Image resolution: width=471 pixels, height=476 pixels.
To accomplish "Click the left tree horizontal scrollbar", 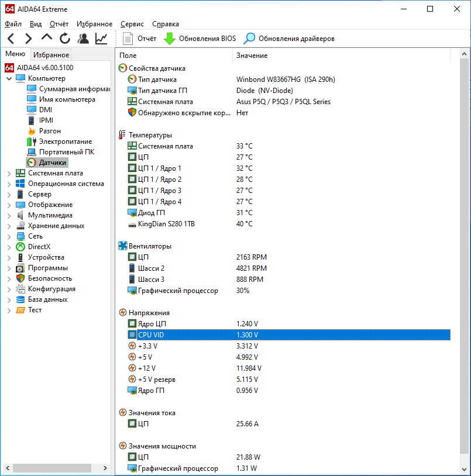I will click(52, 468).
